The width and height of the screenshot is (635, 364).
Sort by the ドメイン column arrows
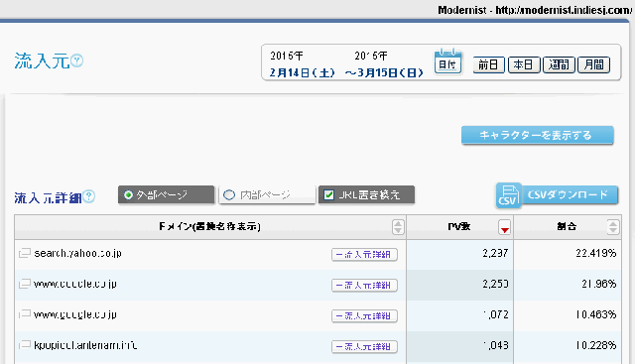(x=398, y=227)
